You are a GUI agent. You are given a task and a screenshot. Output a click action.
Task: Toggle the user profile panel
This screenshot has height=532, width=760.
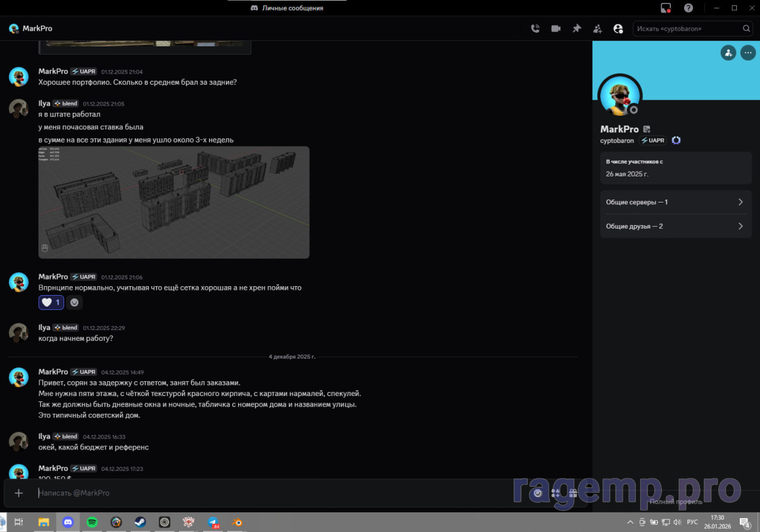(x=618, y=28)
